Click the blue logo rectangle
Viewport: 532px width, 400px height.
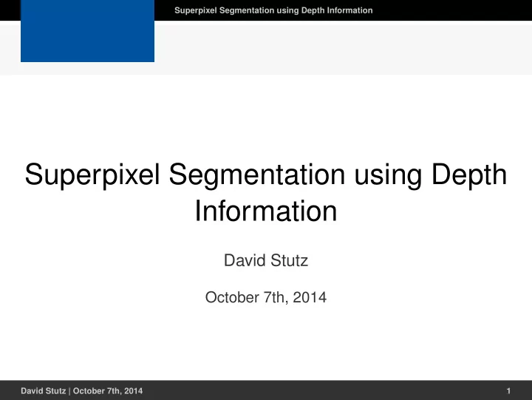click(87, 31)
